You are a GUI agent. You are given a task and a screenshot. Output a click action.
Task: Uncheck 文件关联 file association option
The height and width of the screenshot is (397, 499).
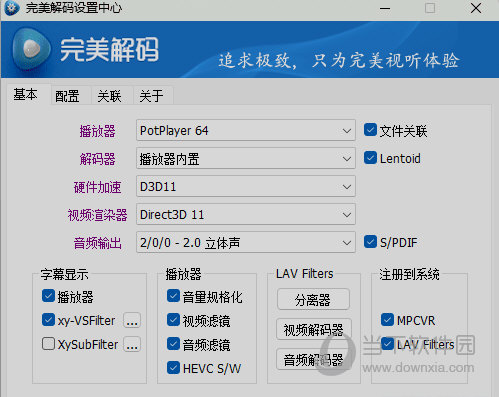pos(370,130)
